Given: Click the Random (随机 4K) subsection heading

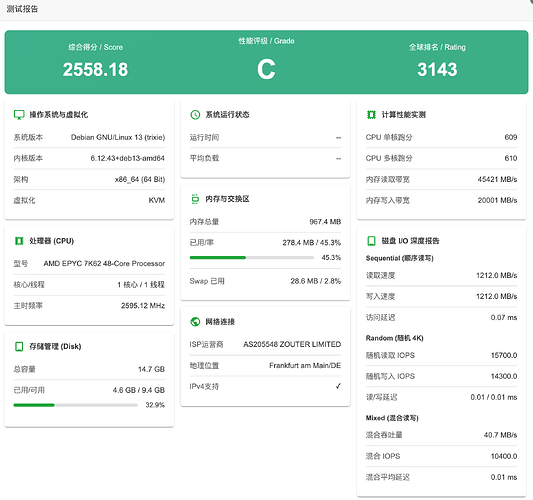Looking at the screenshot, I should point(395,338).
